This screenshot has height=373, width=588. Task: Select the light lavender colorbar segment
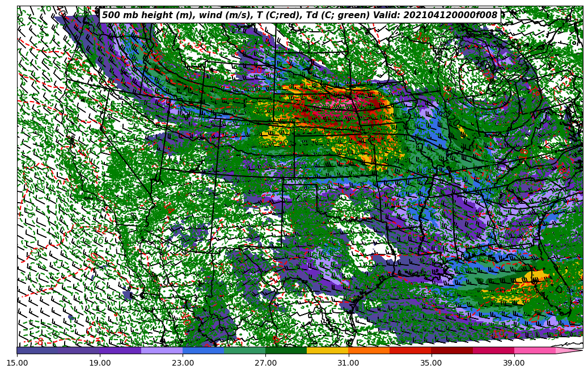click(162, 350)
